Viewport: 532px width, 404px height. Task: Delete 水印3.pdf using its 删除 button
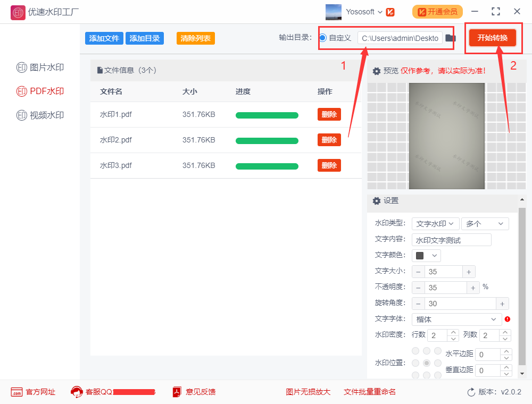[329, 165]
